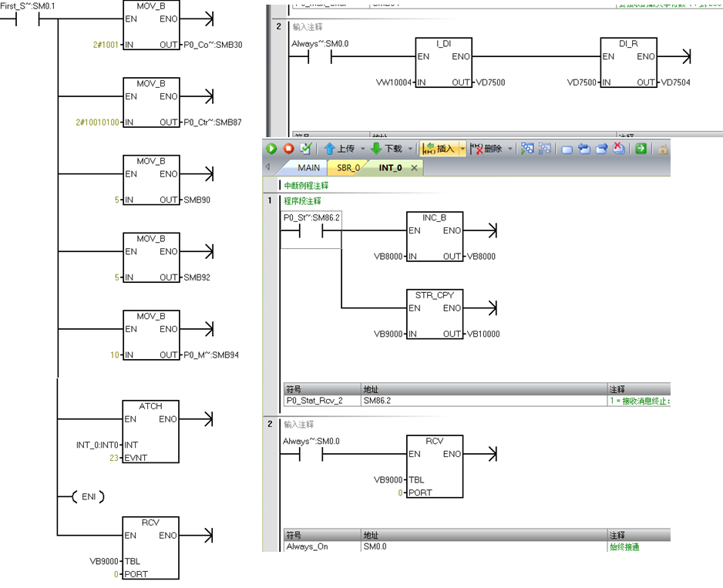Screen dimensions: 723x588
Task: Expand the Insert dropdown arrow
Action: [x=462, y=149]
